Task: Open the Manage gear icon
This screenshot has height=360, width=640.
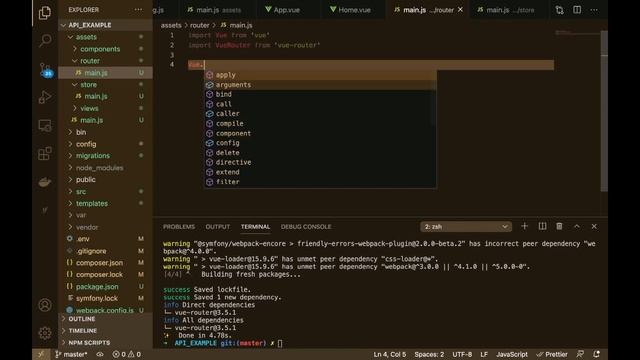Action: pyautogui.click(x=45, y=333)
